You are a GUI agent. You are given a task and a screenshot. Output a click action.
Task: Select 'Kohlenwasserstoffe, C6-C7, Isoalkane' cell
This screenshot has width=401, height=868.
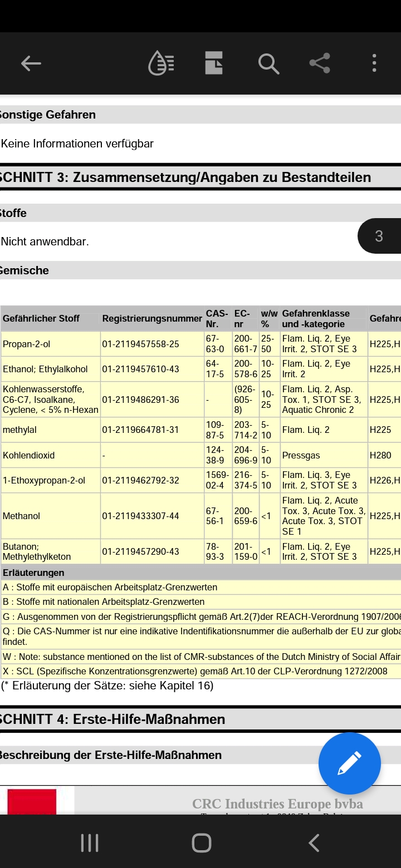pyautogui.click(x=51, y=400)
